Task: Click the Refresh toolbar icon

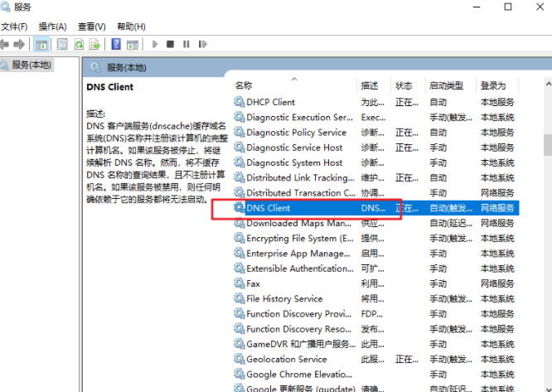Action: [80, 44]
